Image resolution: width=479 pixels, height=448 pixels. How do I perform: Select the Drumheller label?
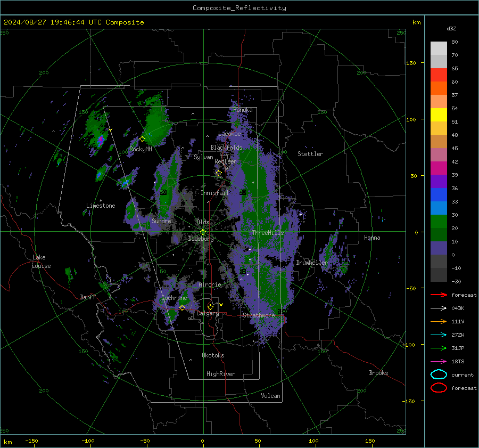(312, 263)
